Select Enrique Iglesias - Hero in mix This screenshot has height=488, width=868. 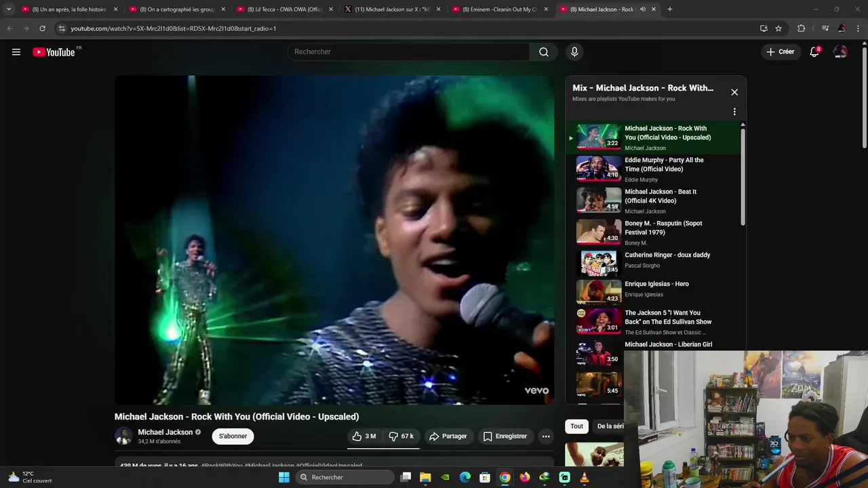[x=653, y=291]
